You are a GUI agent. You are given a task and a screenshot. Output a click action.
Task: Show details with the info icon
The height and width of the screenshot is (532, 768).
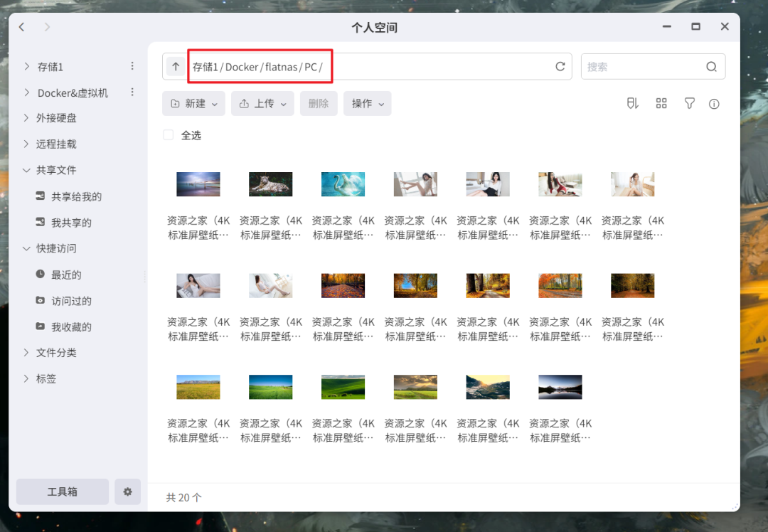point(714,104)
